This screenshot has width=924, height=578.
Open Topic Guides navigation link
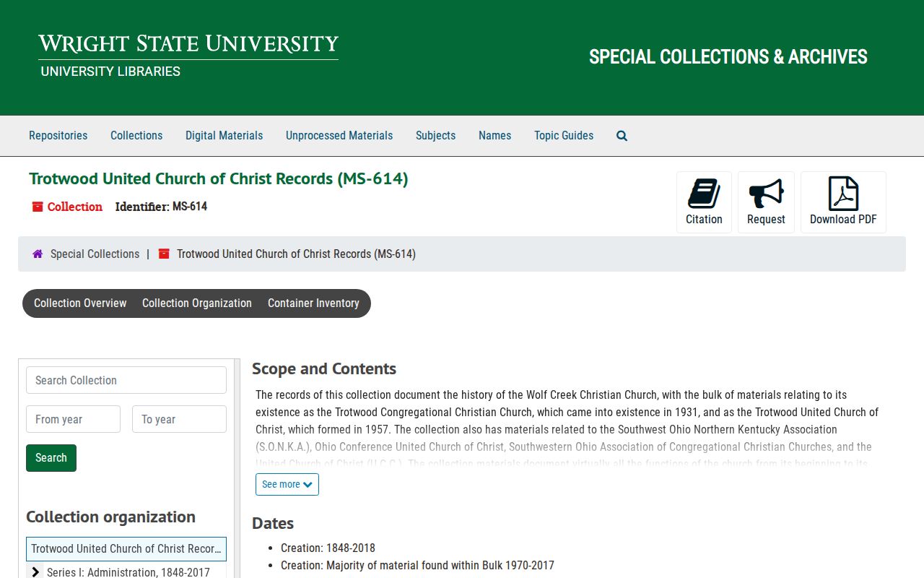pos(564,136)
